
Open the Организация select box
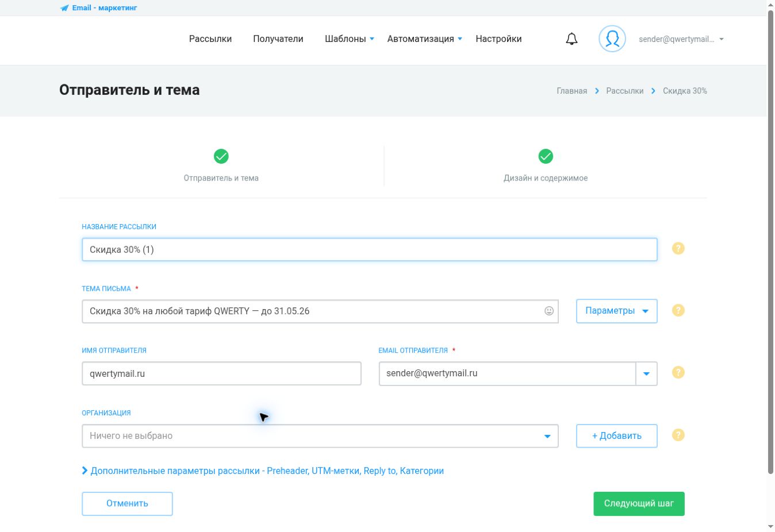click(x=320, y=436)
